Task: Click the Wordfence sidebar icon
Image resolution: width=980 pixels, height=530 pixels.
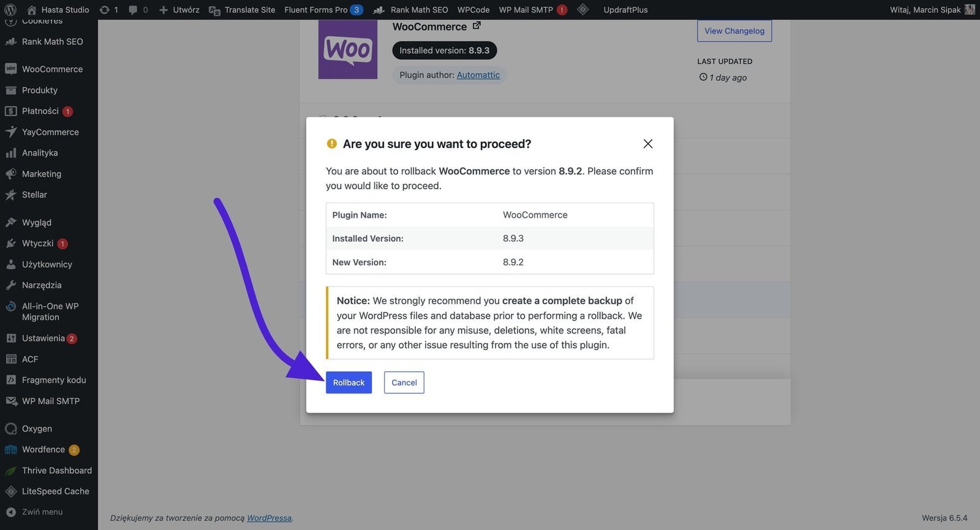Action: (x=10, y=450)
